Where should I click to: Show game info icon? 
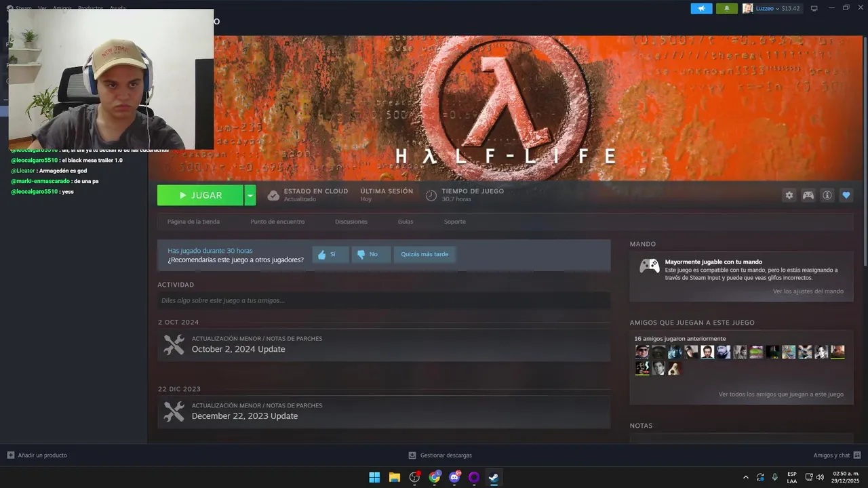(x=827, y=195)
